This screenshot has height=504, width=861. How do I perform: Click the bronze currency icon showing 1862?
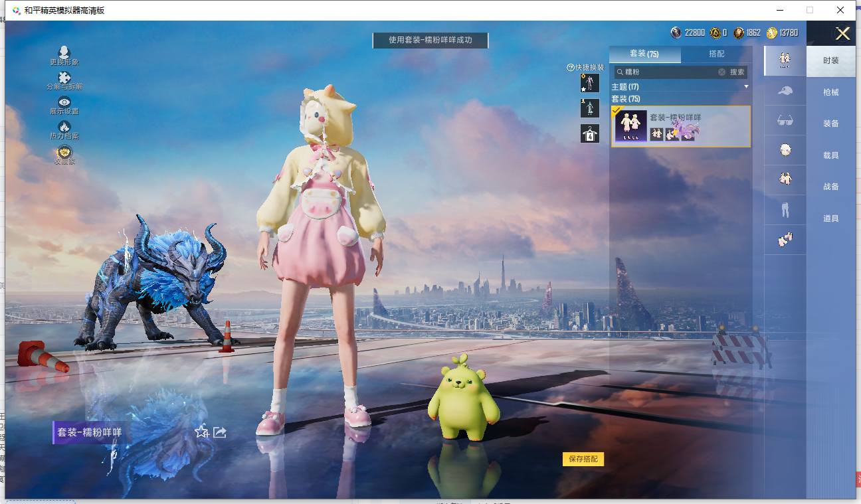[x=739, y=33]
